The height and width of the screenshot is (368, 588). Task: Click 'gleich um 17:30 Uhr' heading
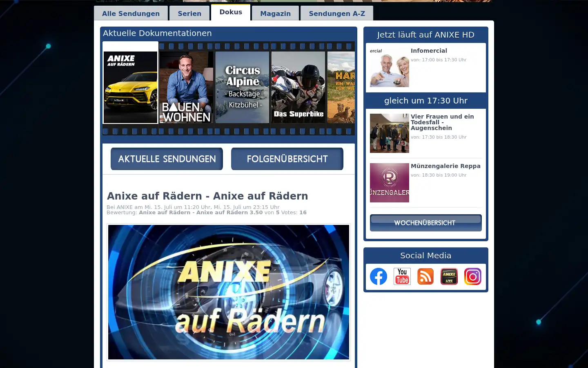(x=425, y=101)
